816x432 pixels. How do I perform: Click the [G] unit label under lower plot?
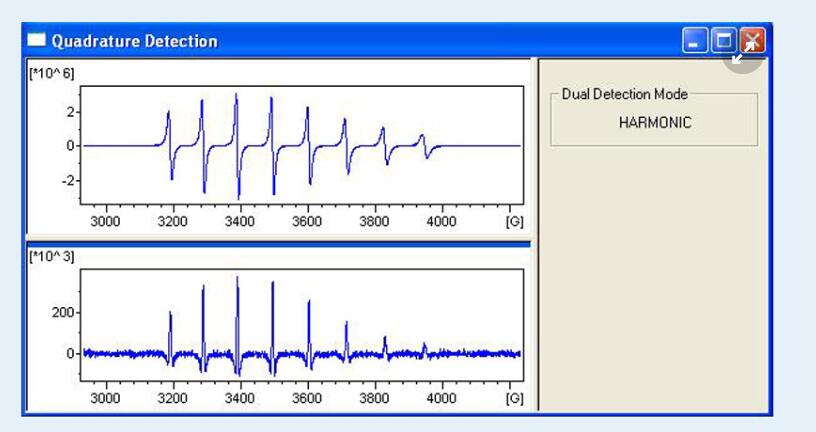(514, 398)
